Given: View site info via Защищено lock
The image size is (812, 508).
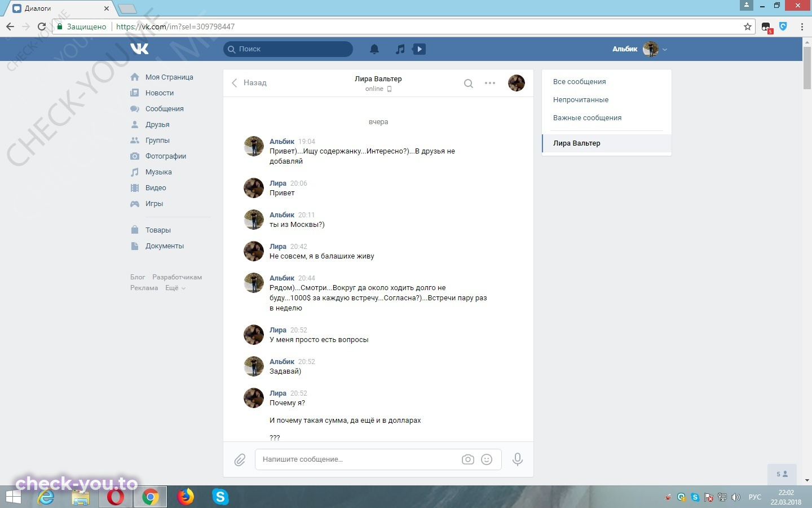Looking at the screenshot, I should (82, 27).
